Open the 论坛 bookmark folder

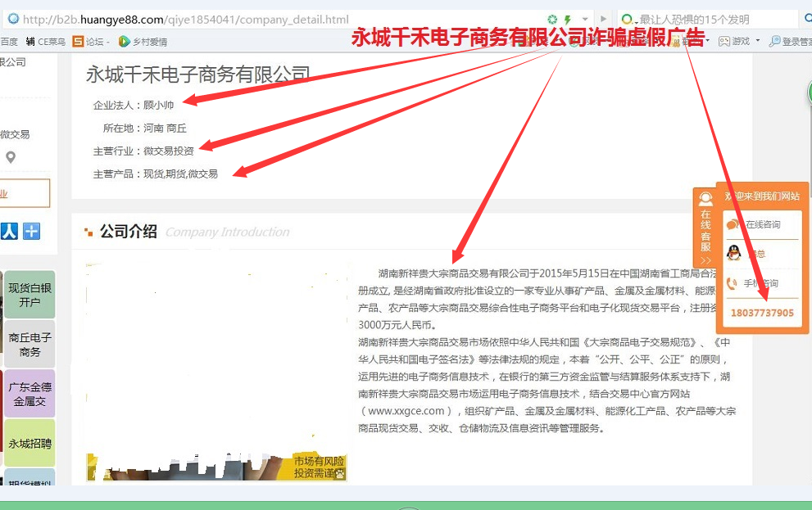point(91,42)
